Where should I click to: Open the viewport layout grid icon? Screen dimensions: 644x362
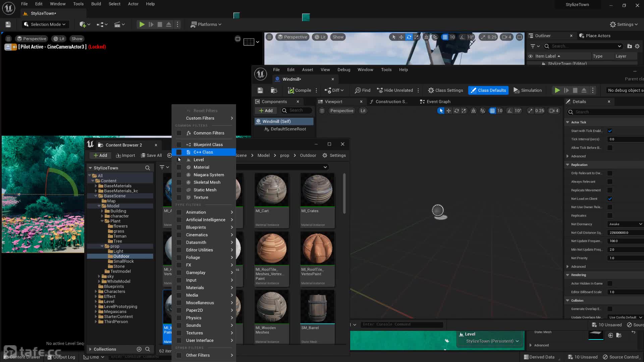click(249, 42)
